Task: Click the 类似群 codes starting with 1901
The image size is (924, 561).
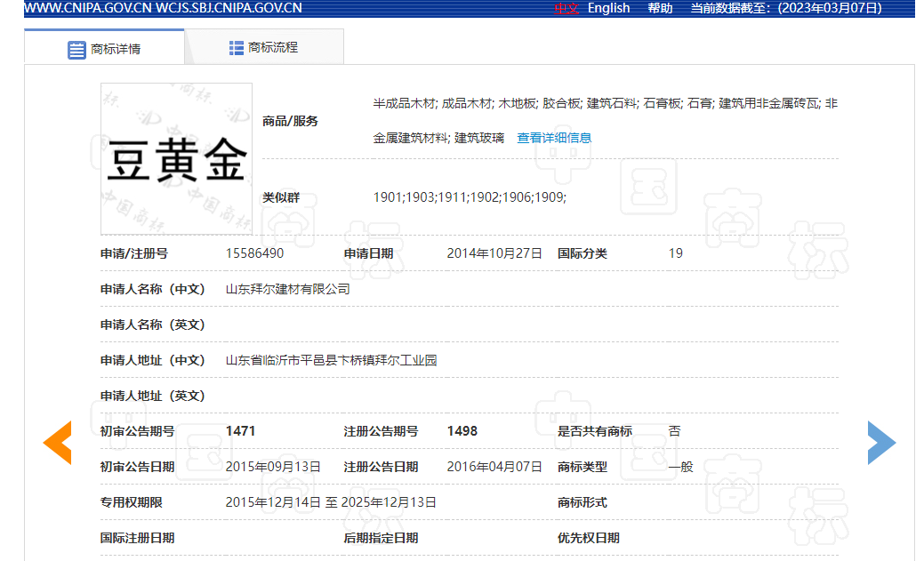Action: [x=470, y=197]
